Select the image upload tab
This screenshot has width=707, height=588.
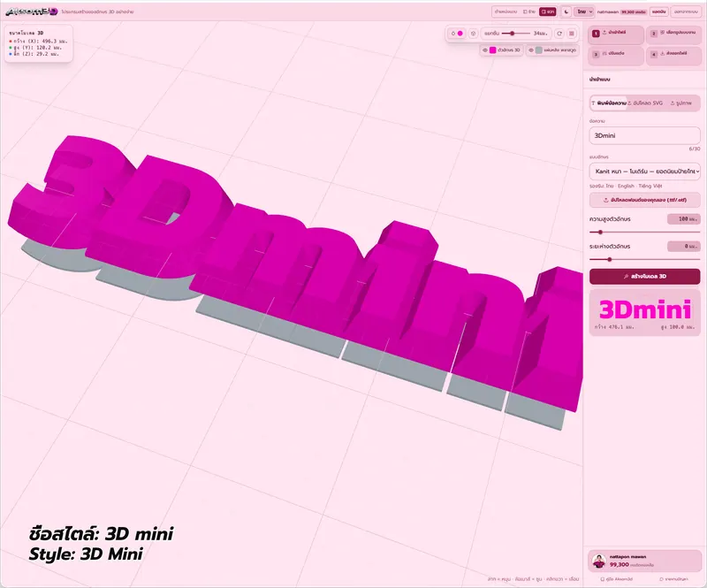pos(681,103)
